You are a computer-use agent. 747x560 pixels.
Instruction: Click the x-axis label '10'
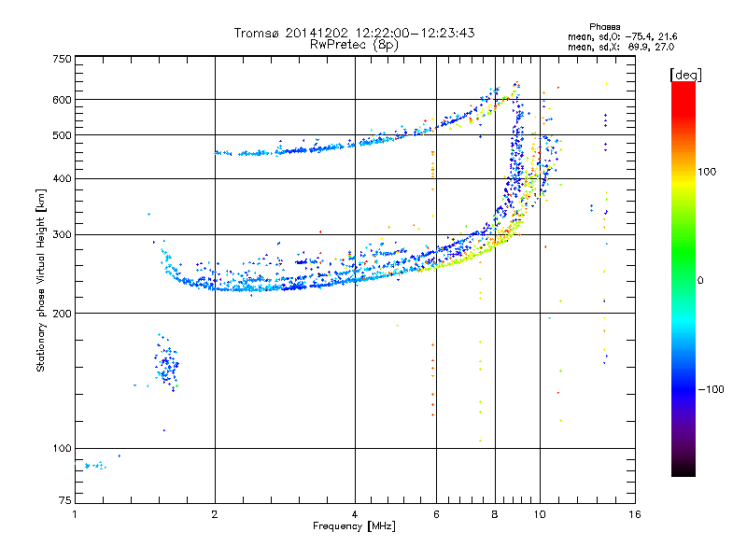(x=540, y=514)
